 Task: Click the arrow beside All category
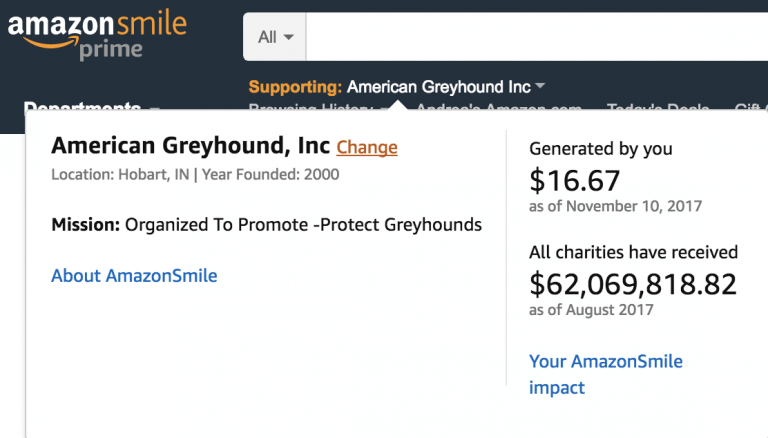coord(288,37)
